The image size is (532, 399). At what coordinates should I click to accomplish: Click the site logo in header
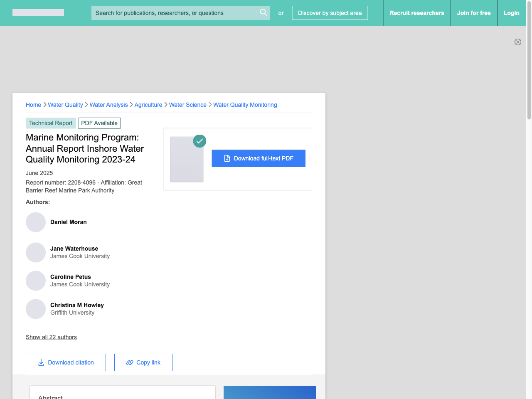pos(38,12)
